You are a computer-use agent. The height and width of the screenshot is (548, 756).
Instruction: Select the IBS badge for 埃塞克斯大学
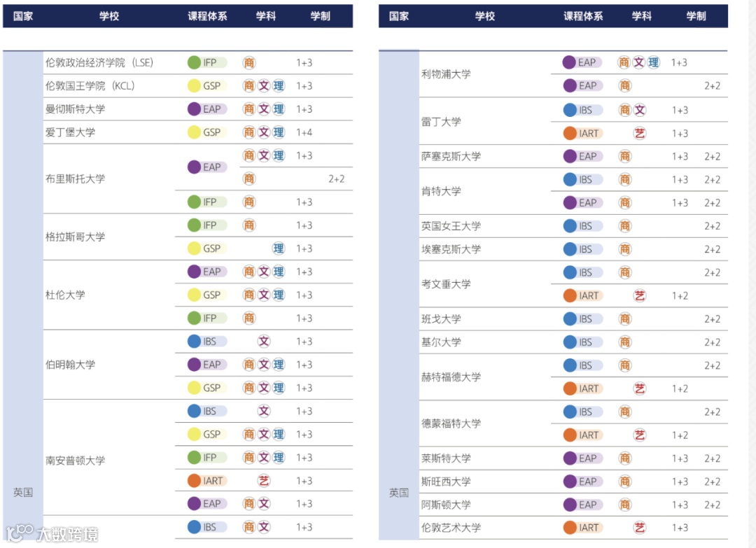(x=582, y=249)
